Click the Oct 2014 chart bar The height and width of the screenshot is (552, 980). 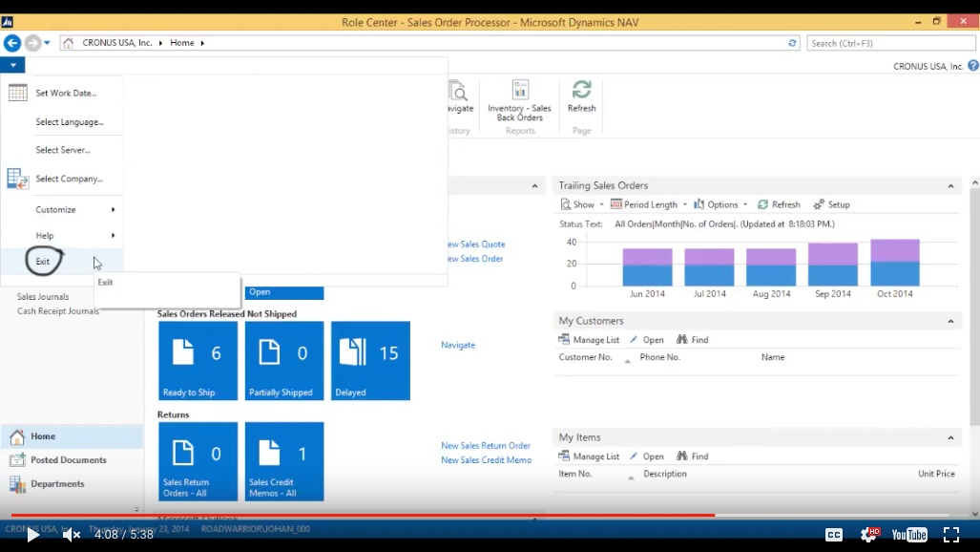[x=894, y=263]
